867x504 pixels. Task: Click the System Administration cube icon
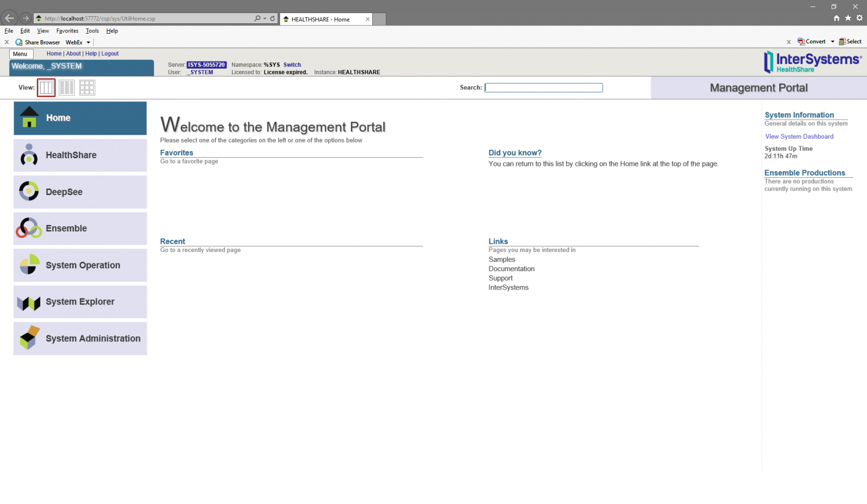(30, 338)
